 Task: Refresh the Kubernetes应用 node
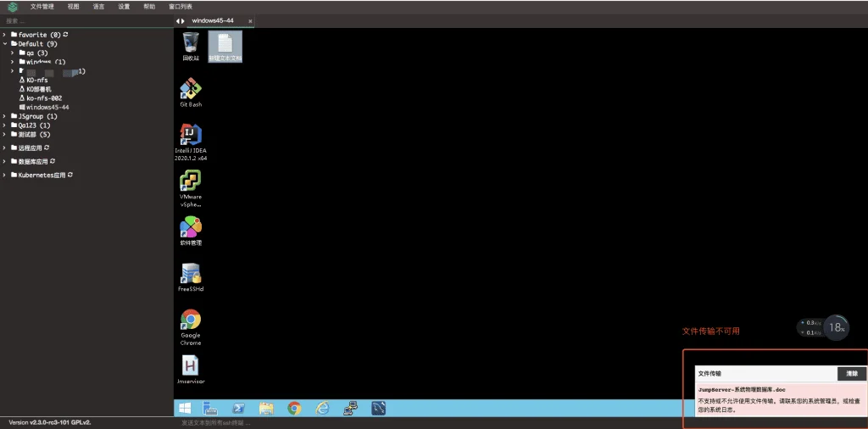[x=70, y=175]
